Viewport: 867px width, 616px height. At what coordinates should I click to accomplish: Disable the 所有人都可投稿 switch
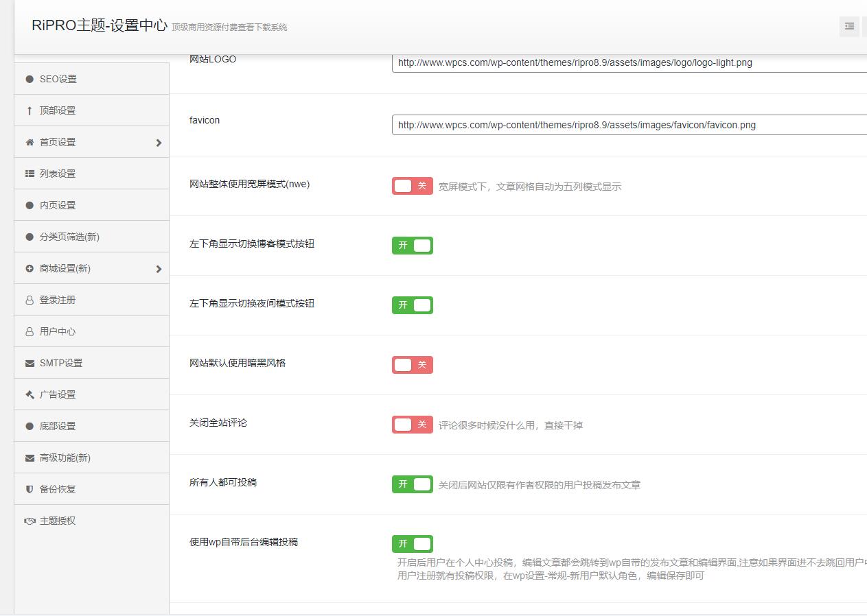[x=412, y=484]
